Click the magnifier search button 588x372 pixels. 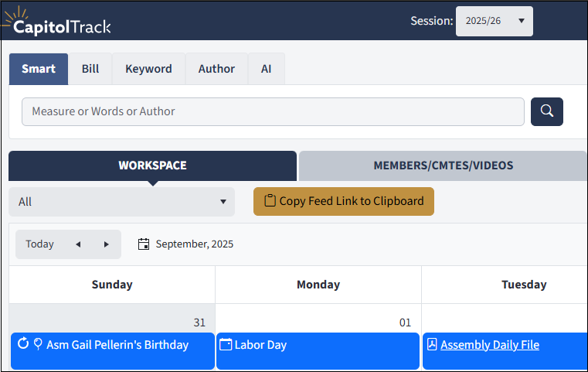[546, 111]
